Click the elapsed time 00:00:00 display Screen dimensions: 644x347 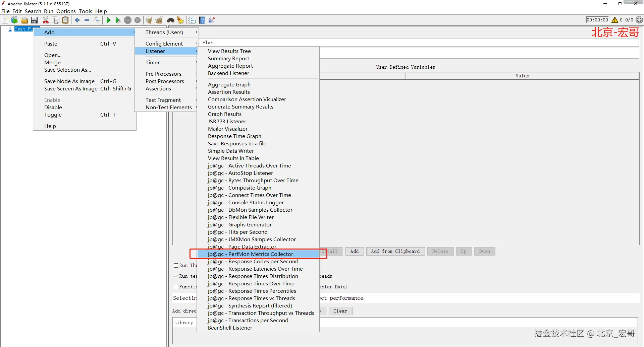pyautogui.click(x=597, y=20)
